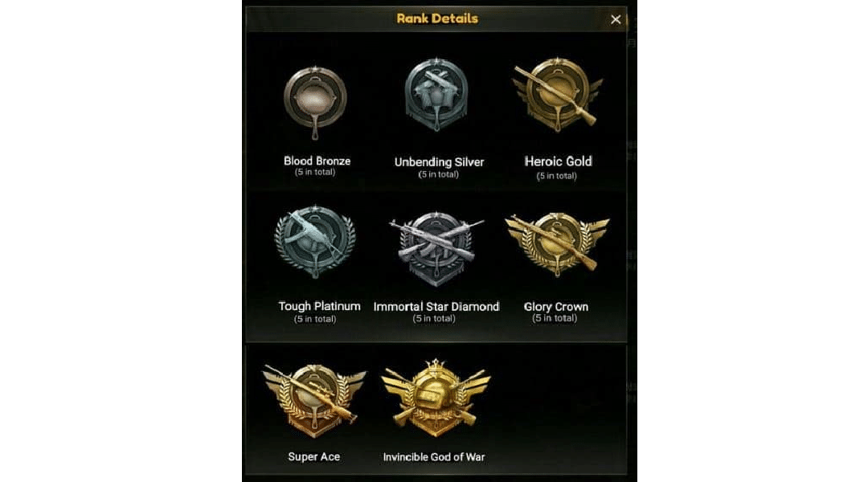Click the Glory Crown rank badge
Viewport: 868px width, 482px height.
click(557, 244)
